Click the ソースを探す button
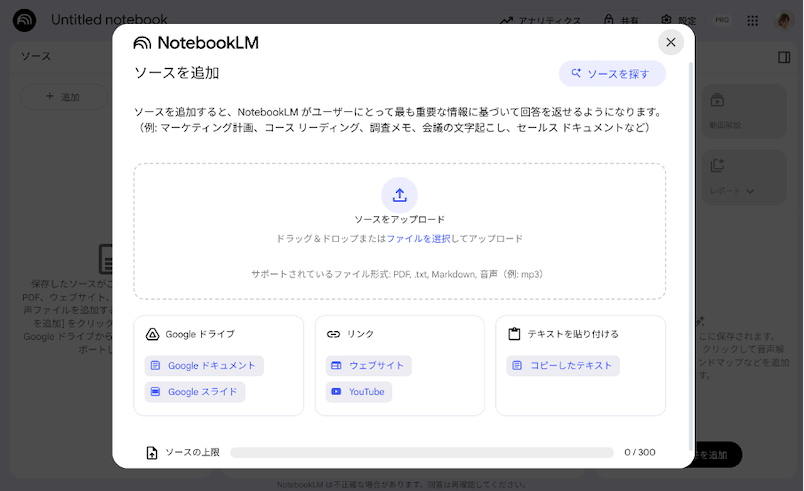Screen dimensions: 804x491 pyautogui.click(x=612, y=74)
